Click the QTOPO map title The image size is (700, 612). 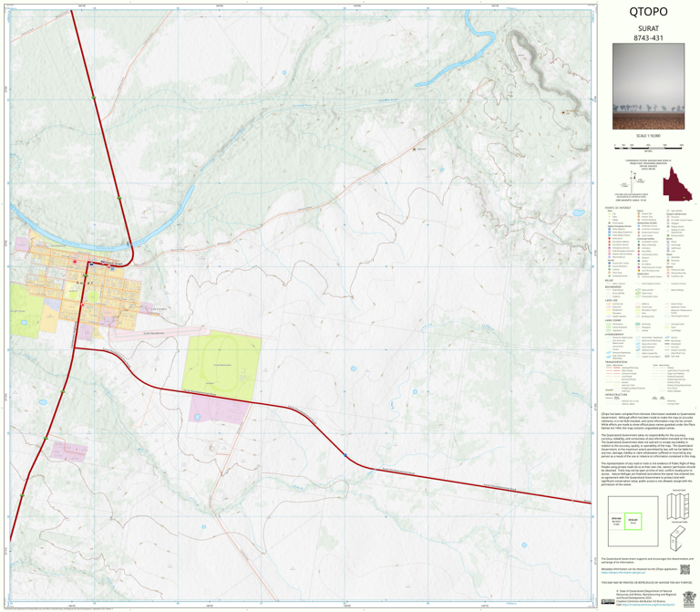648,12
